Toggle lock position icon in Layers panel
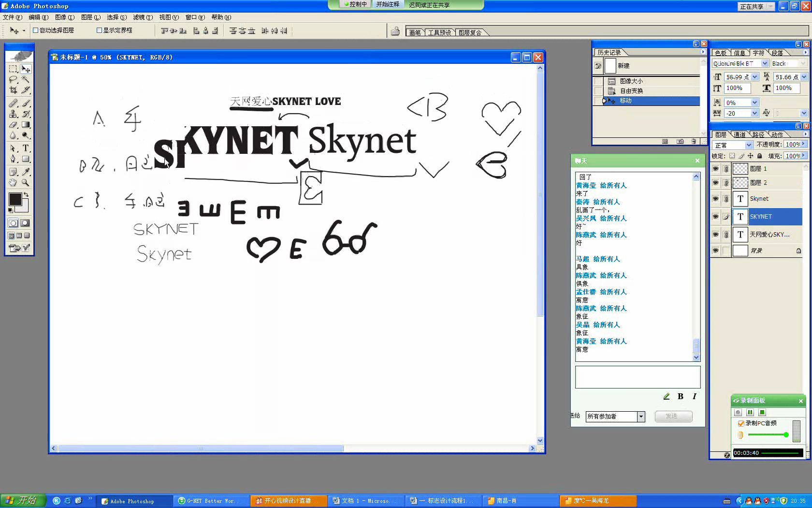This screenshot has height=508, width=812. pos(750,156)
